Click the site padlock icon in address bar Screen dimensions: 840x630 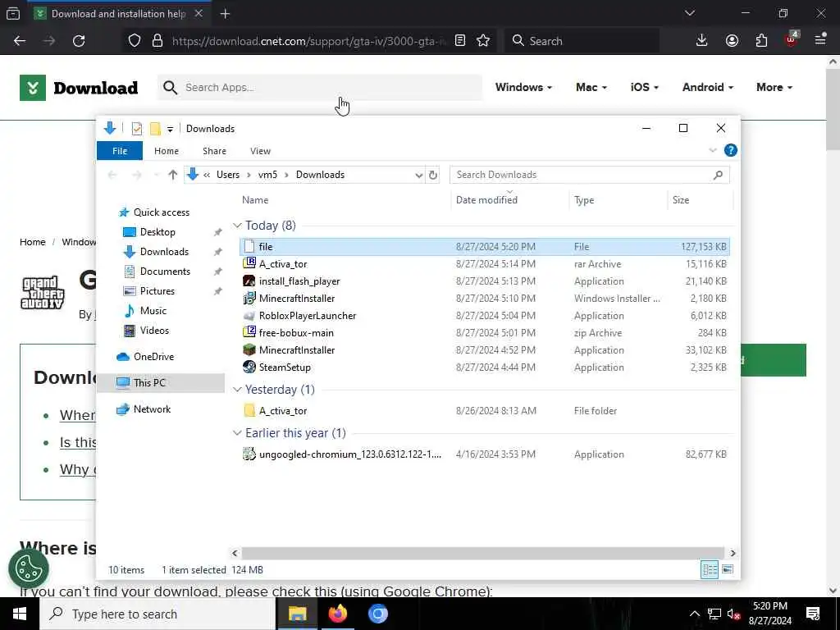pyautogui.click(x=157, y=41)
